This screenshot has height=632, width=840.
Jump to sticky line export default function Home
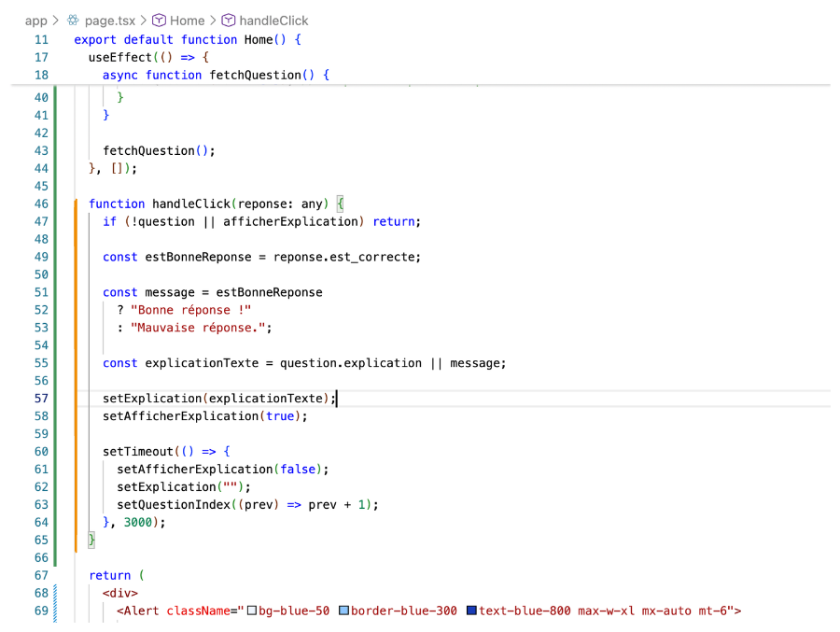(x=187, y=39)
